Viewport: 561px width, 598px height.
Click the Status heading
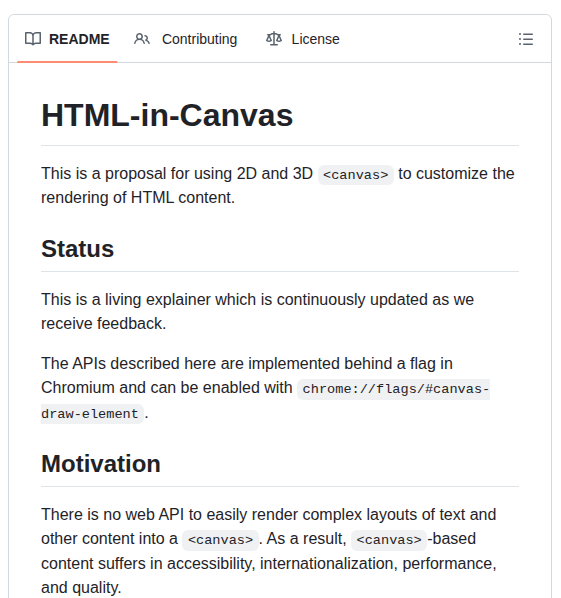77,249
